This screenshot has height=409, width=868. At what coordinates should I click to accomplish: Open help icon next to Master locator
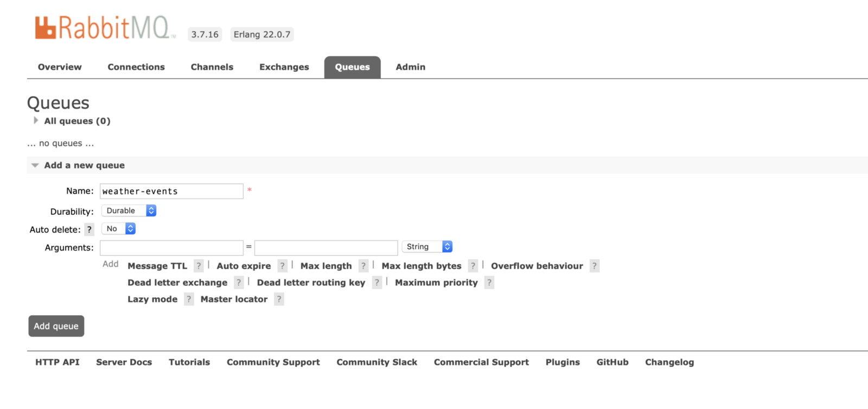click(279, 299)
